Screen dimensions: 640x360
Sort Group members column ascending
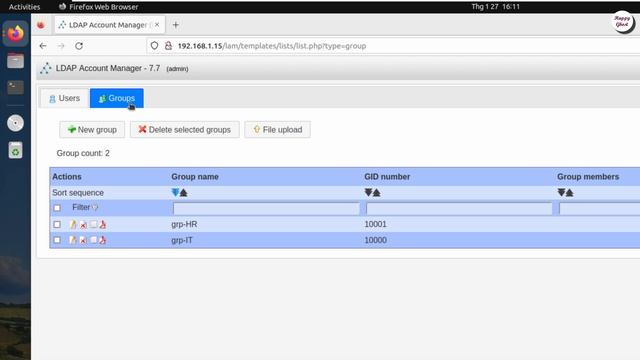pyautogui.click(x=569, y=193)
